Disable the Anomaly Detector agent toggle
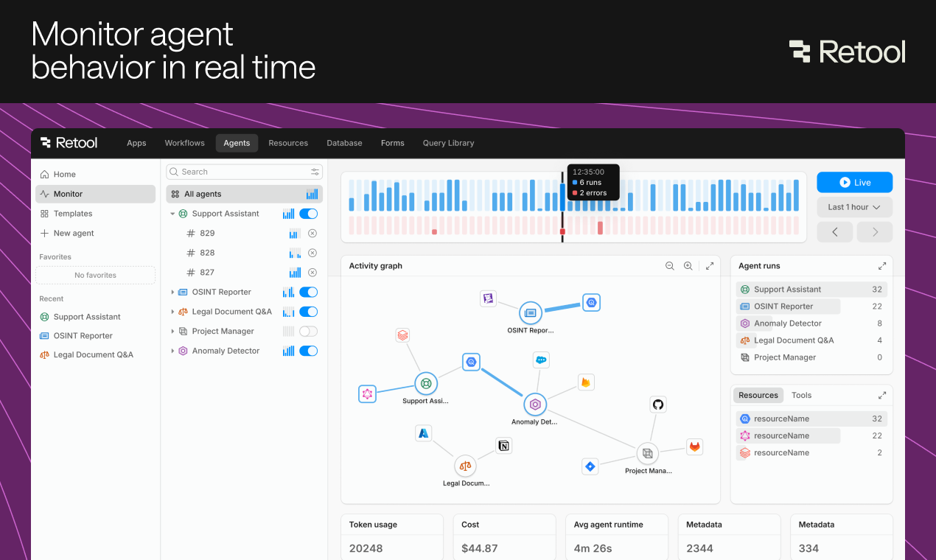Screen dimensions: 936x560 click(308, 351)
